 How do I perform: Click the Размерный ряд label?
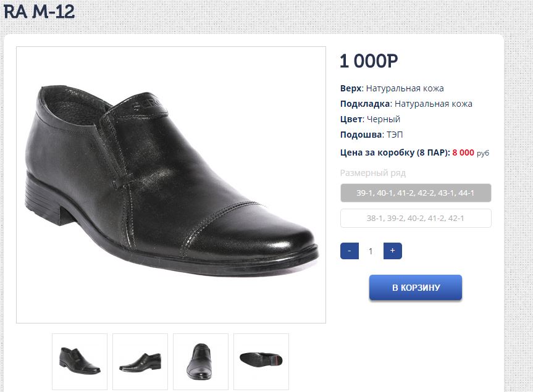[373, 173]
